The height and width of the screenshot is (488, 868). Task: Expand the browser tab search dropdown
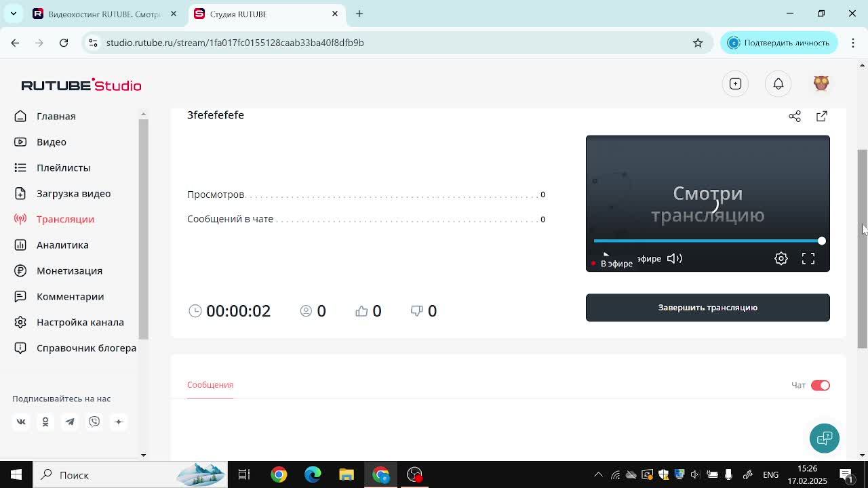(x=13, y=14)
